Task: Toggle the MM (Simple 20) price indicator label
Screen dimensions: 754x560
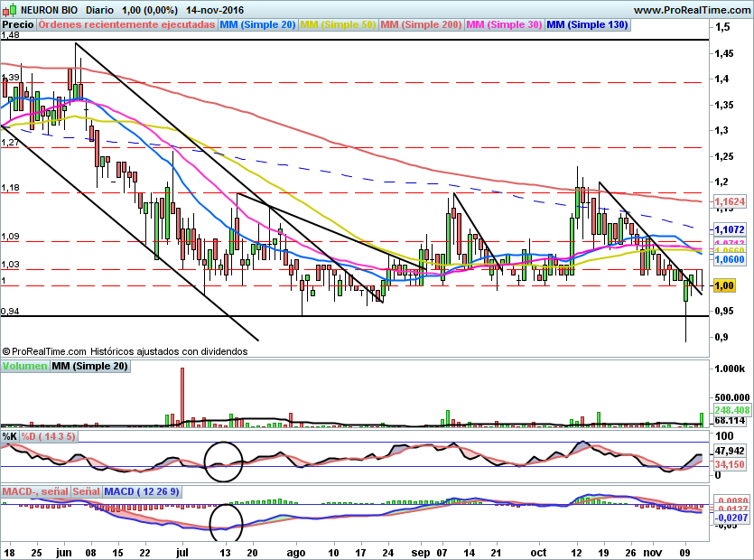Action: 258,25
